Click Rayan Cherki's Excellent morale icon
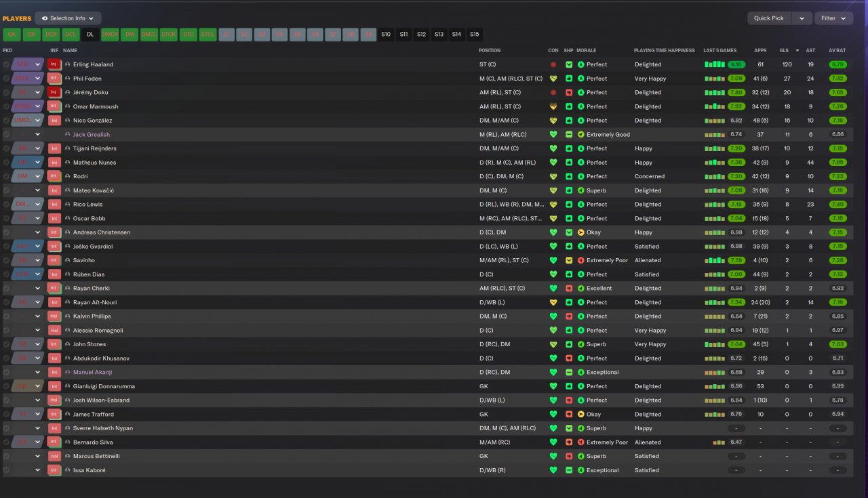The width and height of the screenshot is (868, 498). (580, 288)
